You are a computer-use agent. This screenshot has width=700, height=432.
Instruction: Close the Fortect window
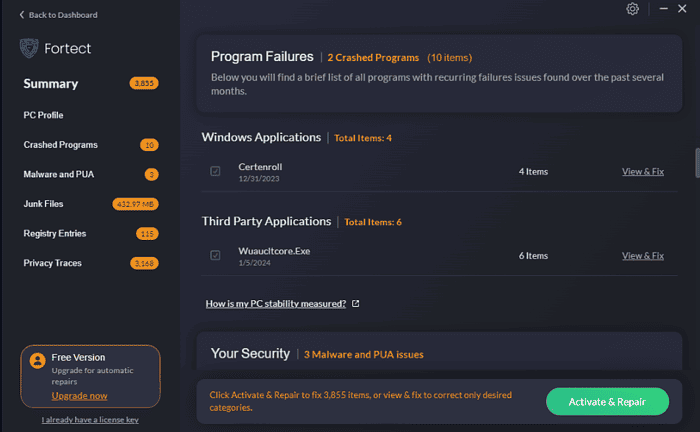[682, 8]
